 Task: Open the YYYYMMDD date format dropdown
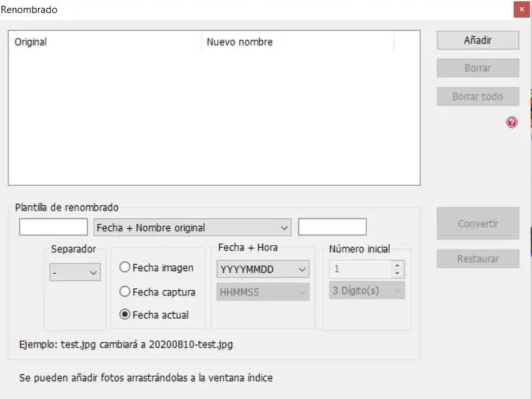(x=263, y=269)
